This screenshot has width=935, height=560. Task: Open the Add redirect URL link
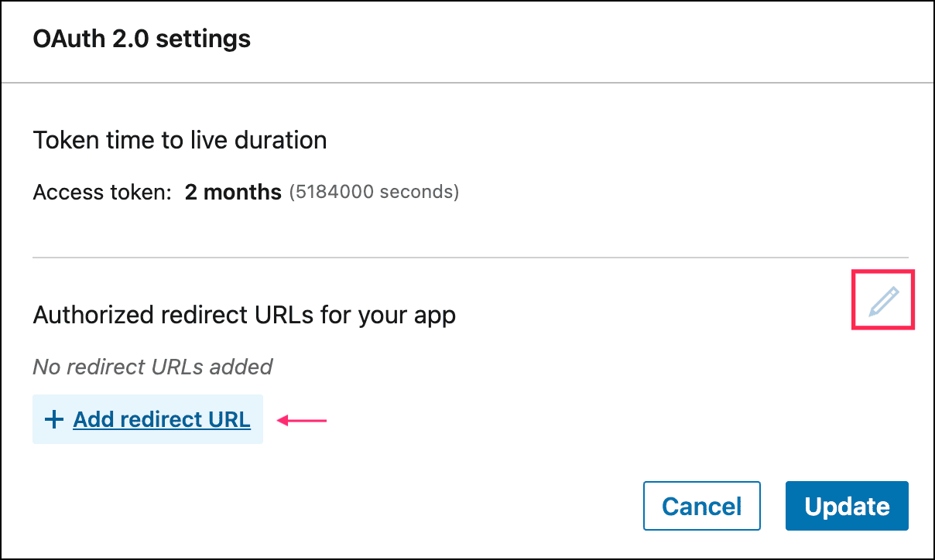tap(162, 420)
